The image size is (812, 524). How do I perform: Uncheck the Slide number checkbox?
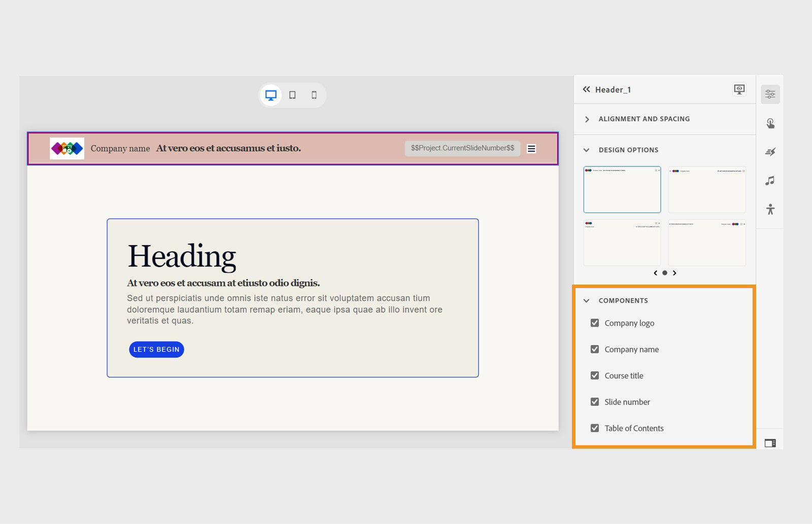click(595, 402)
